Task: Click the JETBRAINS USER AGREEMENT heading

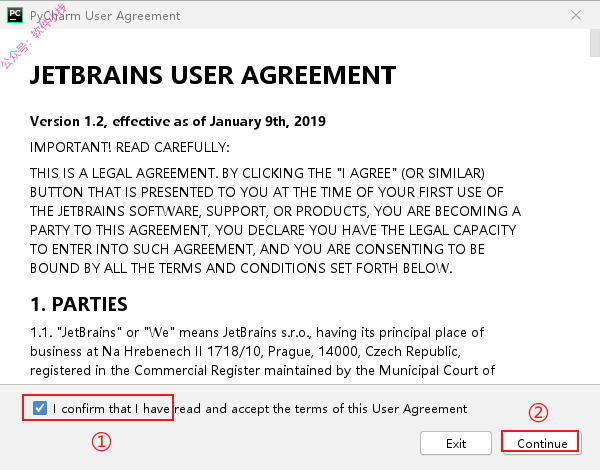Action: point(213,75)
